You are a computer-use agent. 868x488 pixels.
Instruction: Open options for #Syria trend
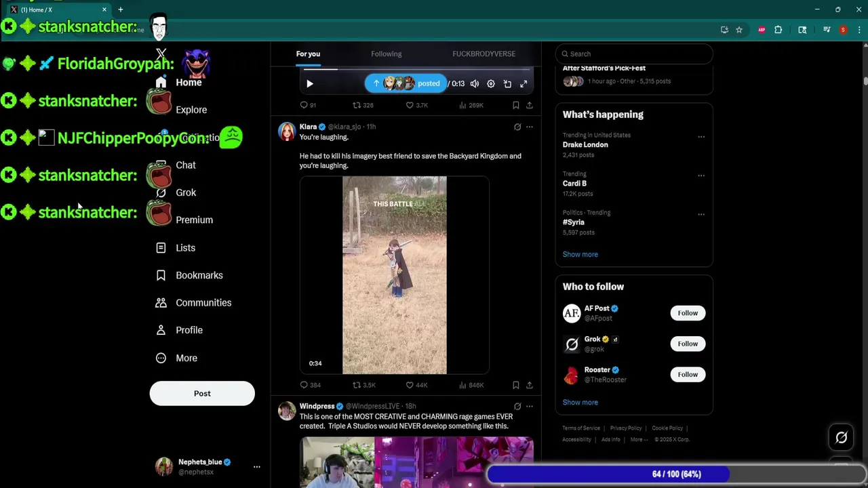(x=701, y=214)
